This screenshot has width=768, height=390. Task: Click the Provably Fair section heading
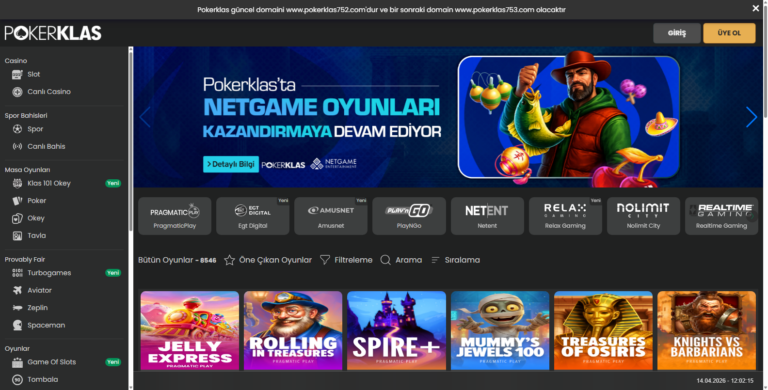pyautogui.click(x=24, y=260)
